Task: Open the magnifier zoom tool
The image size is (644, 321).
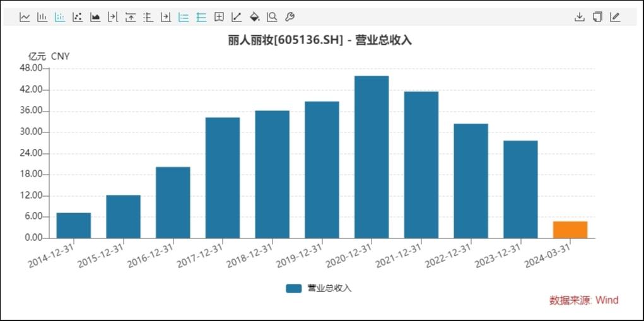Action: [x=272, y=17]
